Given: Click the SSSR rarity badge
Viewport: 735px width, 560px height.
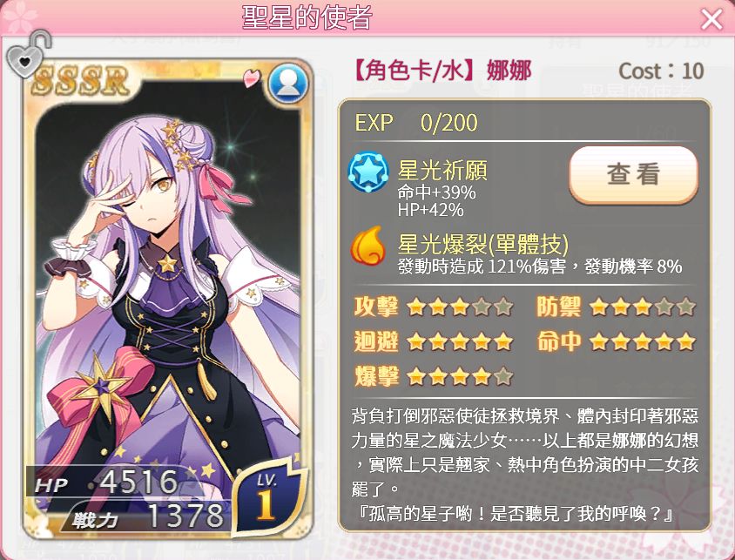Looking at the screenshot, I should click(81, 80).
